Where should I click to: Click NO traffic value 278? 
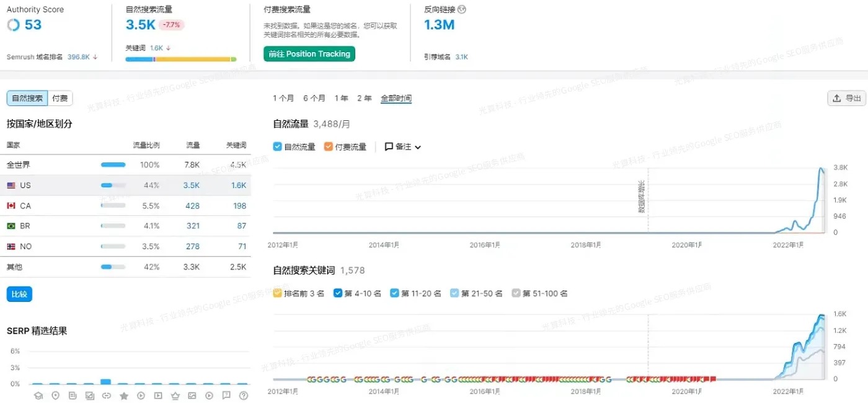(193, 247)
